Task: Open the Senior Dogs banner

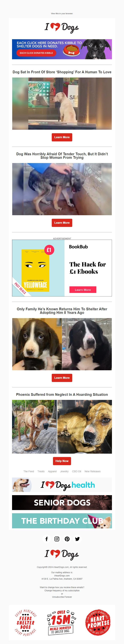Action: coord(62,502)
